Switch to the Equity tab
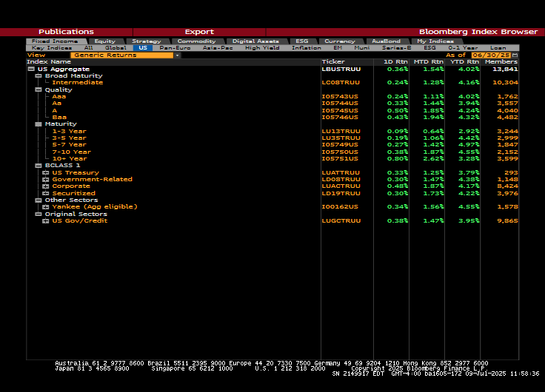 (x=105, y=41)
